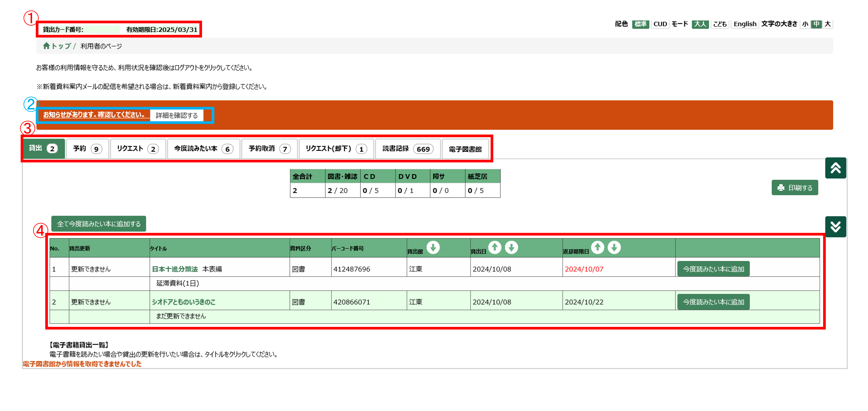The height and width of the screenshot is (411, 868).
Task: Set 文字の大きさ to 大
Action: point(828,24)
